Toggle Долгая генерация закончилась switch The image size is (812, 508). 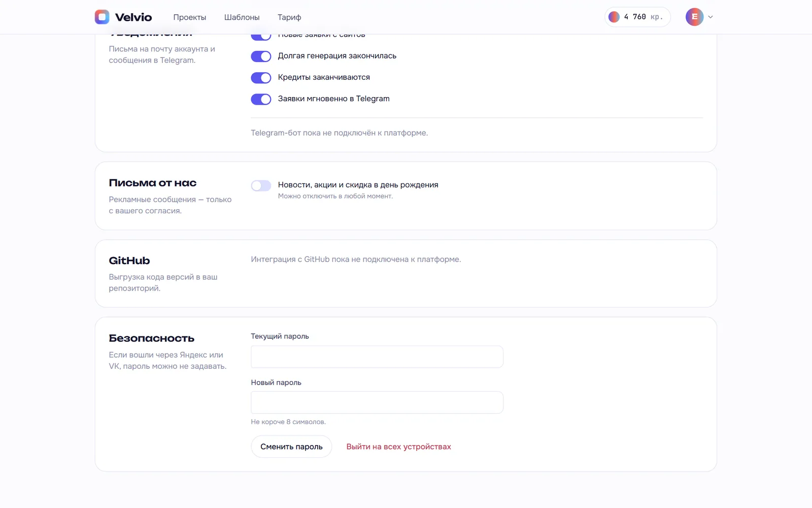point(261,56)
